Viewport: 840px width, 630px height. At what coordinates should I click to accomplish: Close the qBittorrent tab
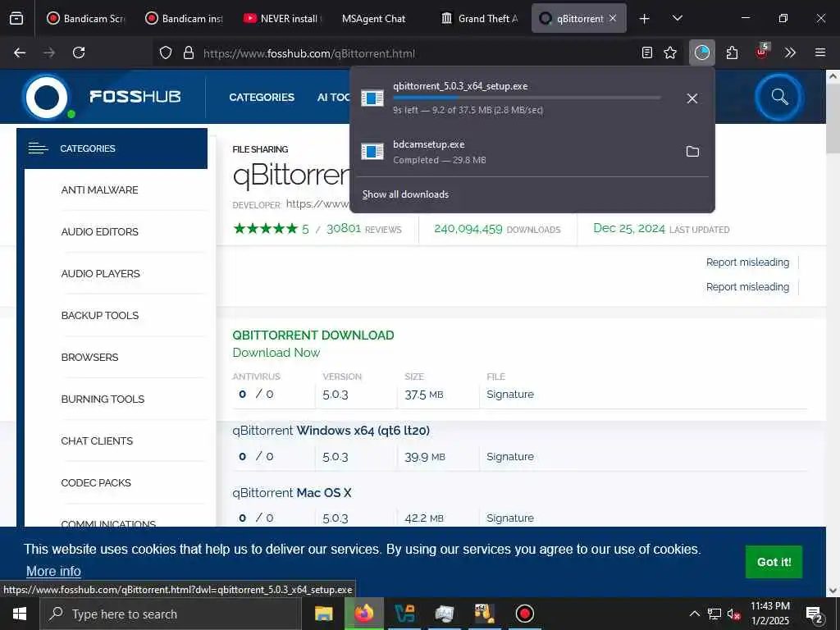pyautogui.click(x=613, y=18)
